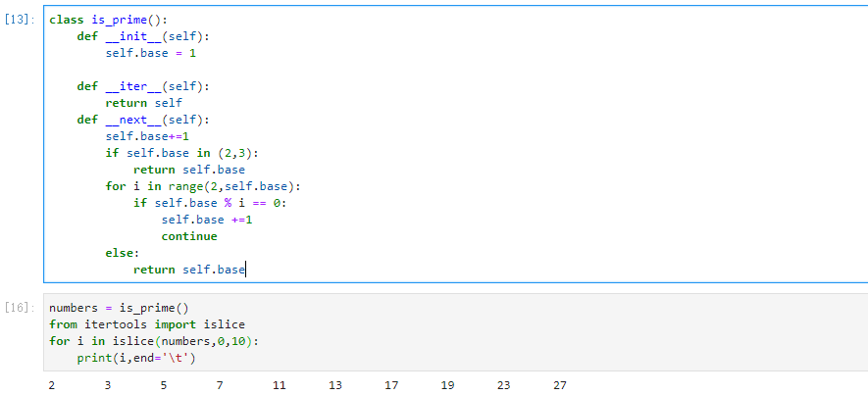This screenshot has width=868, height=395.
Task: Click the 'self.base +=1' line inside the if
Action: [207, 220]
